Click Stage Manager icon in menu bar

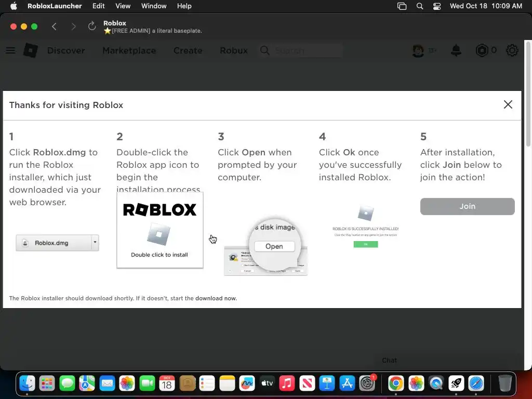tap(402, 6)
